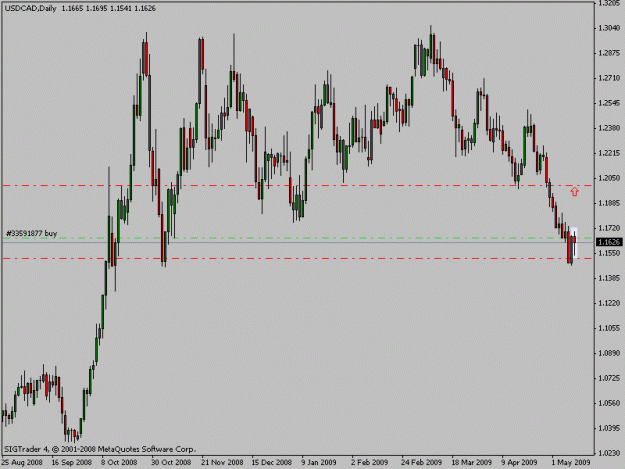This screenshot has height=469, width=625.
Task: Click the 25 Aug 2008 date label
Action: (x=22, y=463)
